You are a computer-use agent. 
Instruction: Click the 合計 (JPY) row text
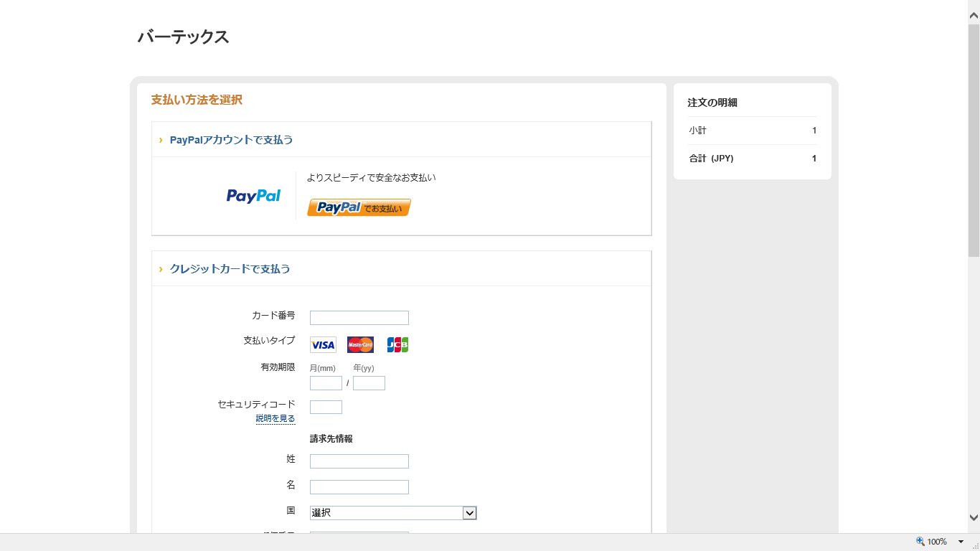[711, 159]
